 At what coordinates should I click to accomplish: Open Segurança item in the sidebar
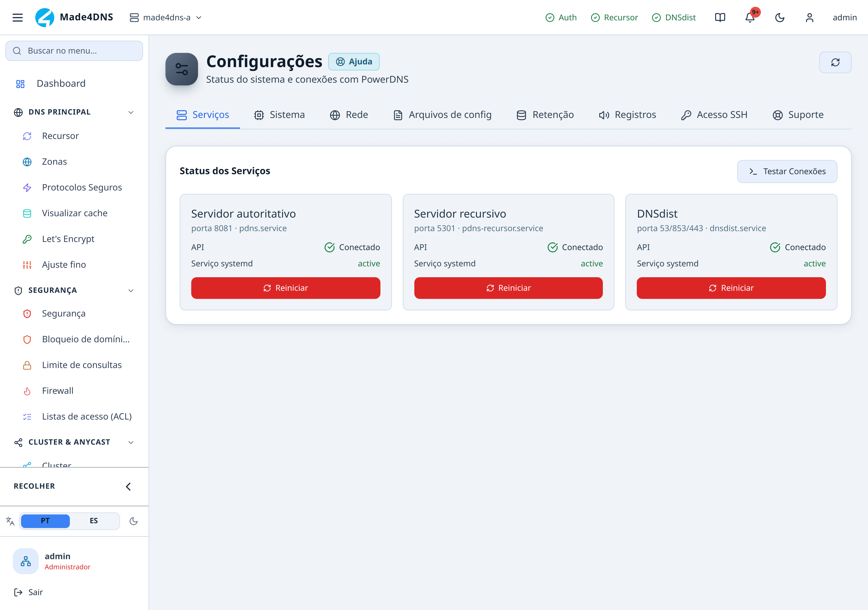pos(74,314)
